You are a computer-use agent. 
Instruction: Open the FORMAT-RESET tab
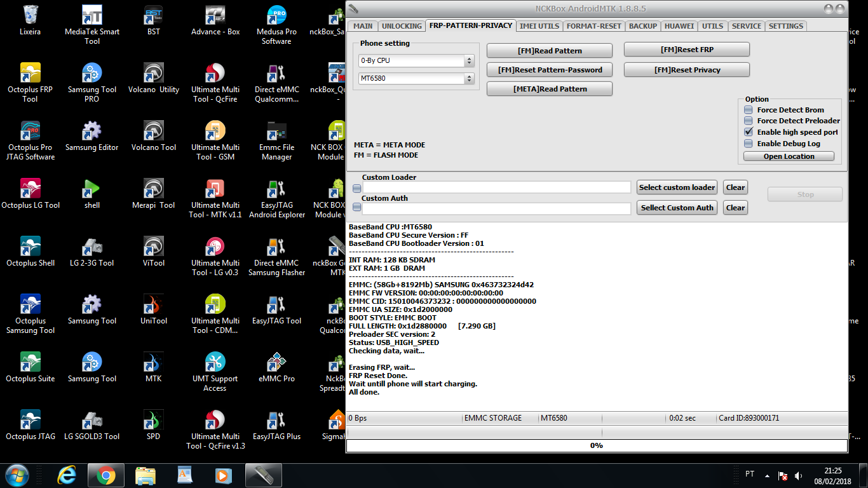[593, 26]
